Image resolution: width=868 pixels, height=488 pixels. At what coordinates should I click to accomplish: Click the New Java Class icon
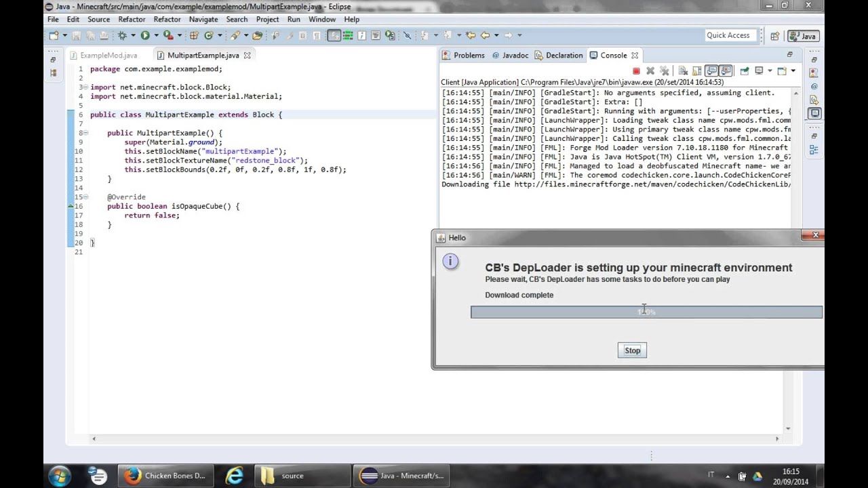pos(209,35)
